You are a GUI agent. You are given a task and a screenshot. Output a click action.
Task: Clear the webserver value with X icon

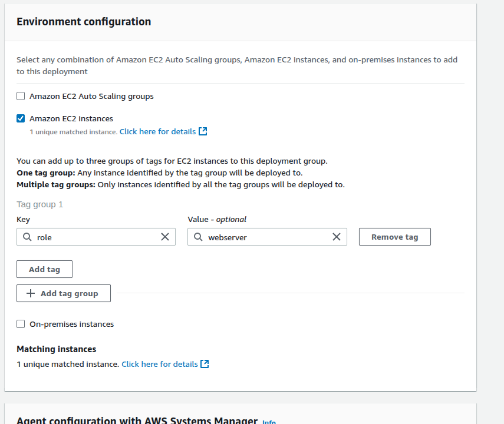click(337, 237)
